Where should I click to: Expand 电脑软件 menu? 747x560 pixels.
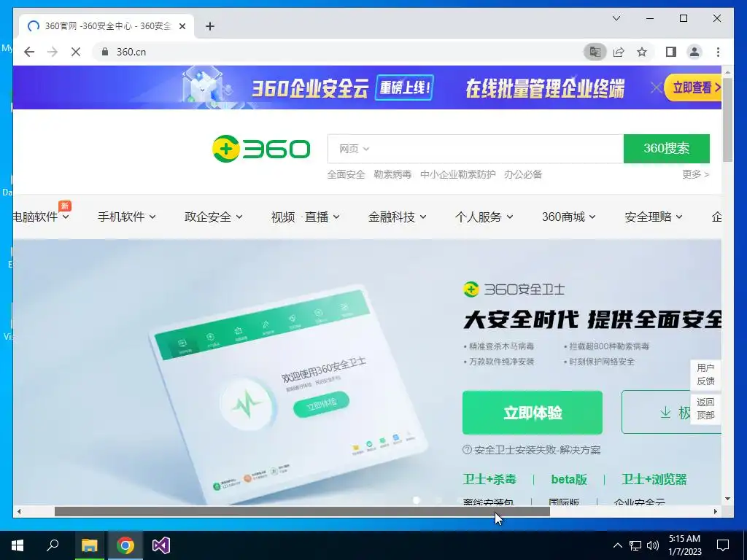point(41,217)
